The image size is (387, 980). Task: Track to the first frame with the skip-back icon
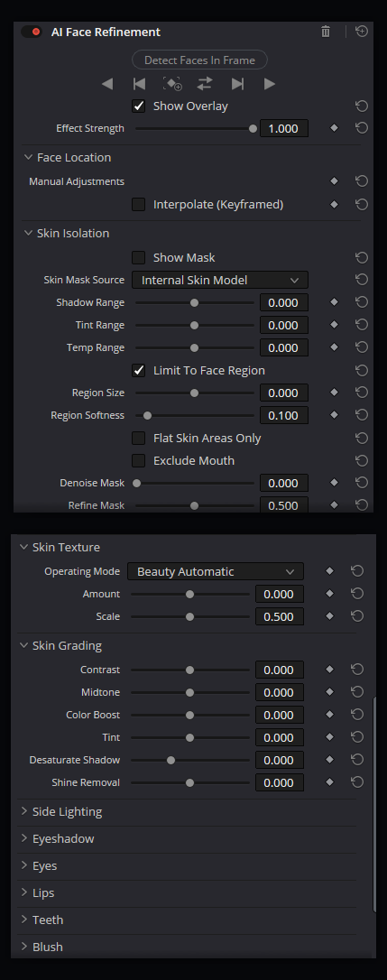(140, 84)
